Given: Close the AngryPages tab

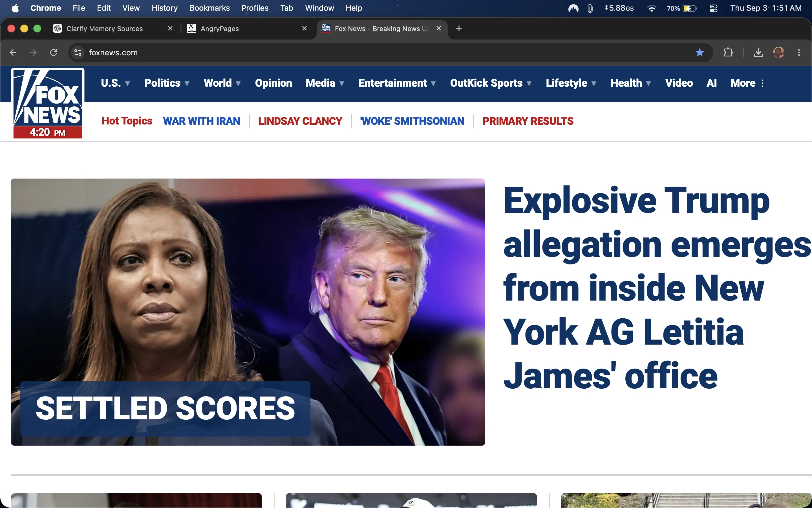Looking at the screenshot, I should (304, 29).
